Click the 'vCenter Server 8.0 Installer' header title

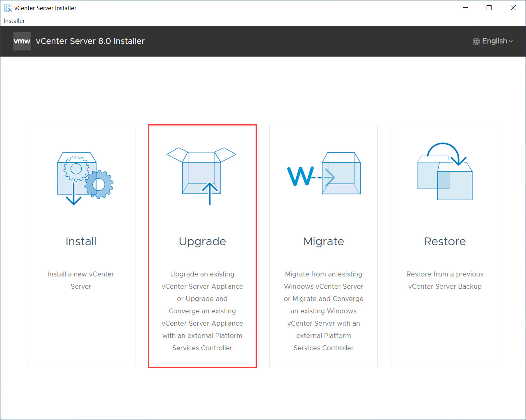90,41
